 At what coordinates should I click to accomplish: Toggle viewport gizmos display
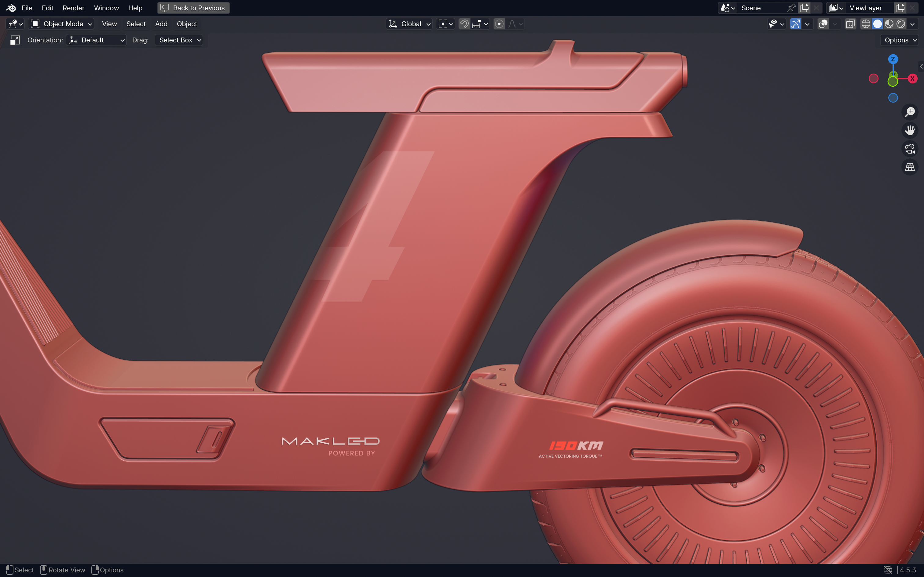(795, 24)
